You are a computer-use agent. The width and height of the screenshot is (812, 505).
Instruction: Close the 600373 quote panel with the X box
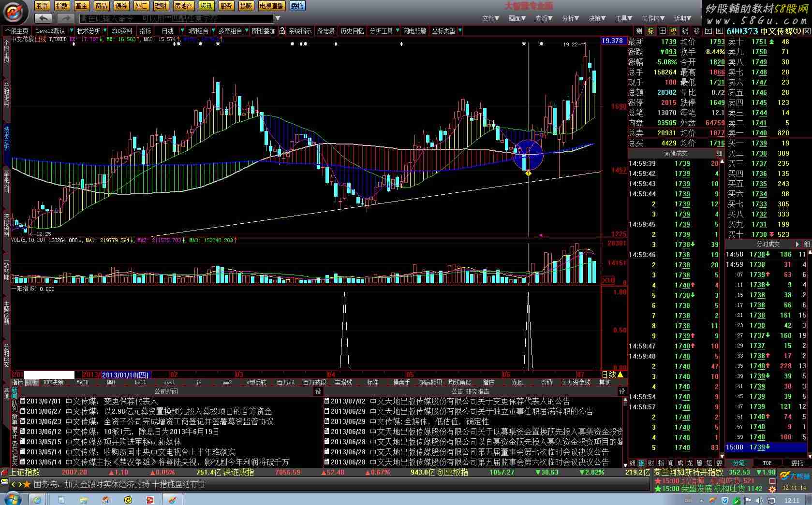point(807,31)
